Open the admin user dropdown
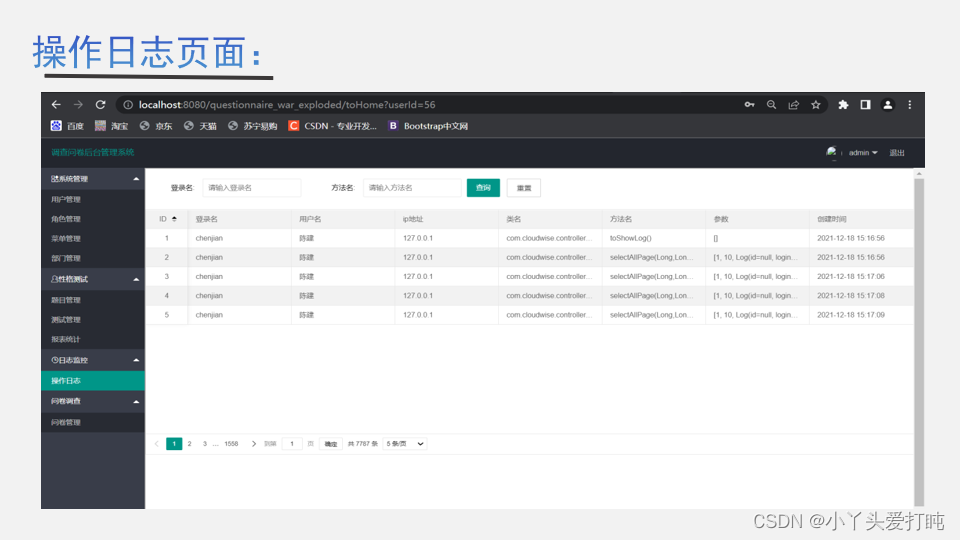 point(863,152)
